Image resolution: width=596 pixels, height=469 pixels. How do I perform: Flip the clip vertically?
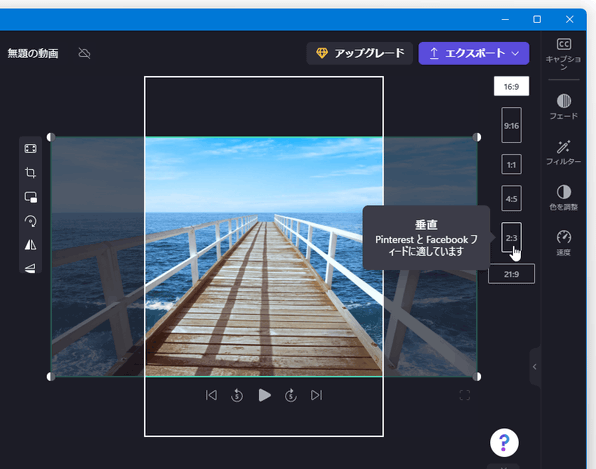pos(30,268)
